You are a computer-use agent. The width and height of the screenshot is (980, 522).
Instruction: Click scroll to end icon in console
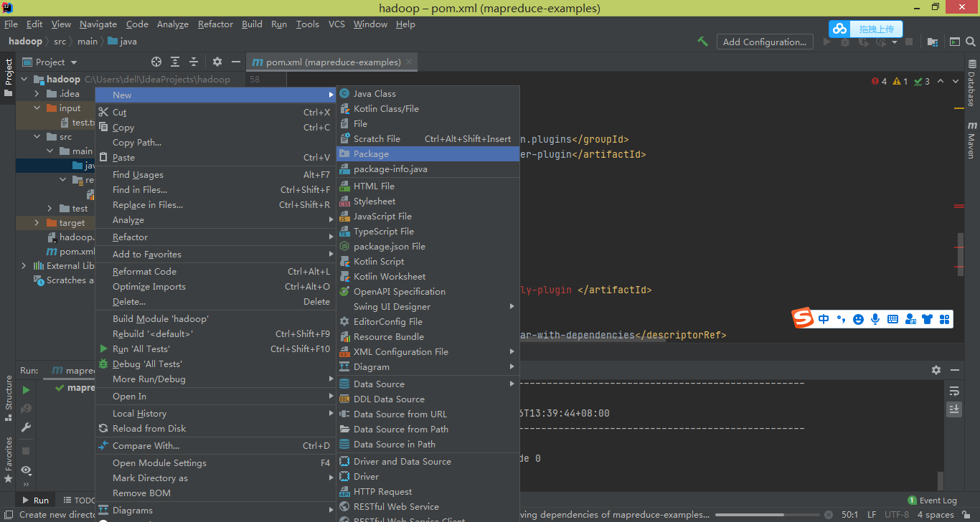tap(954, 409)
